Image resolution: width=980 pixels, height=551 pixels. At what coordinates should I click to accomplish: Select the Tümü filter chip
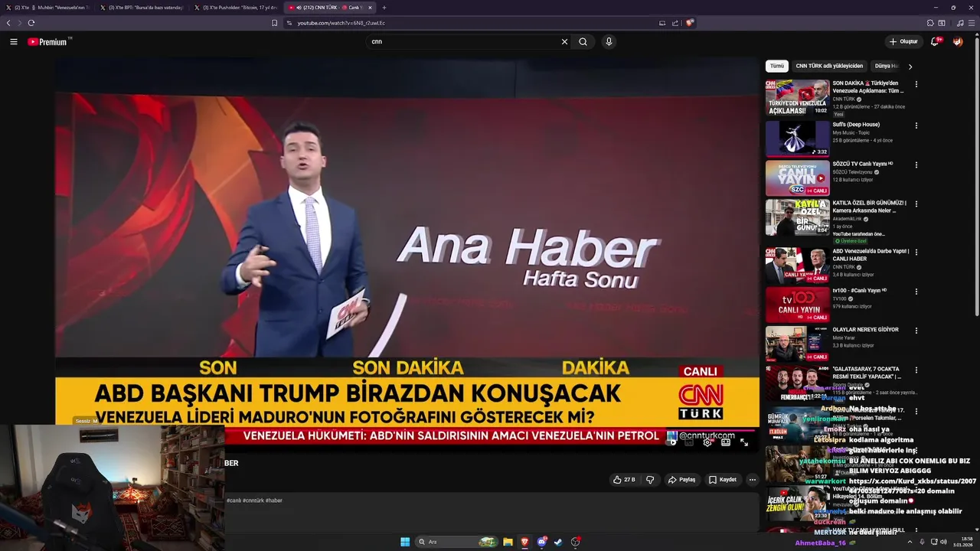[777, 66]
